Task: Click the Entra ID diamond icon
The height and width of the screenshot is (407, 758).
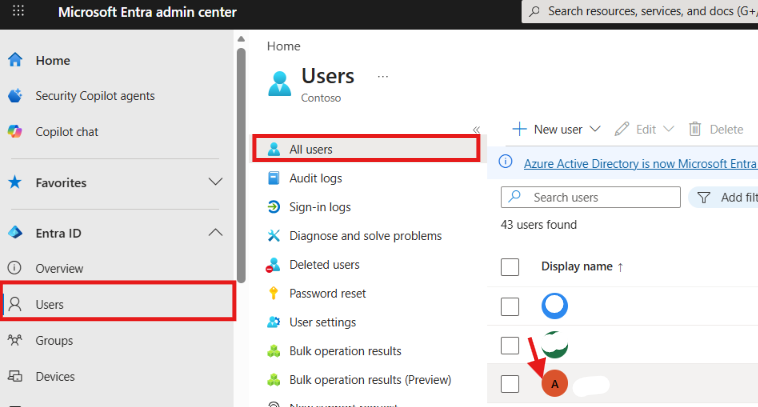Action: (x=15, y=233)
